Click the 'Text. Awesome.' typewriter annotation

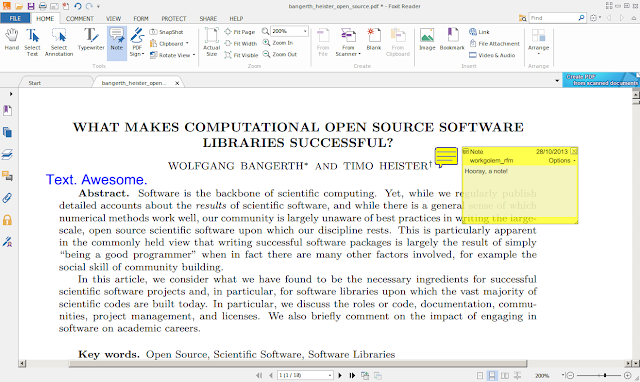click(96, 180)
